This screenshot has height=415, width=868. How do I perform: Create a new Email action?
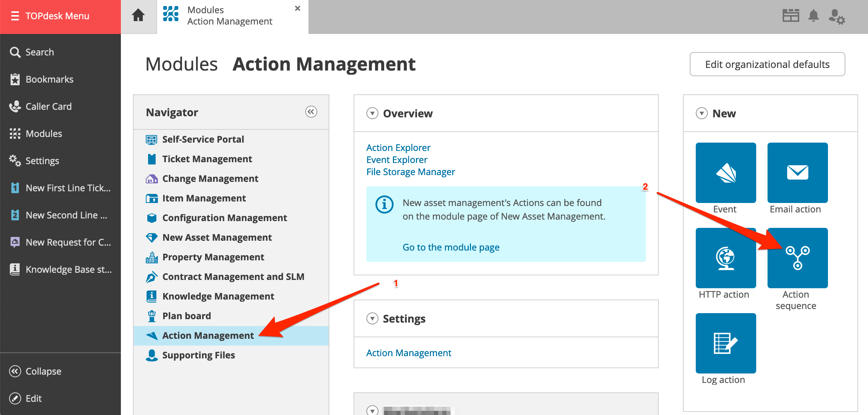(797, 172)
